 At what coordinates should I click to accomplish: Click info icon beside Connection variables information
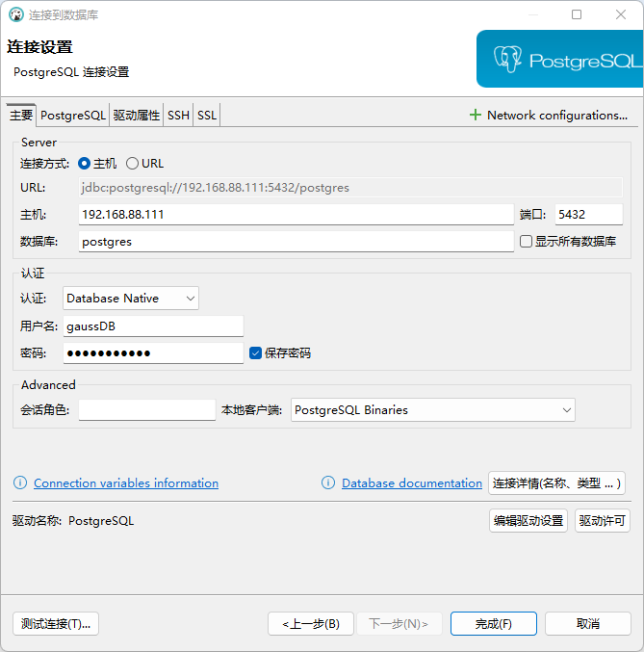[x=20, y=483]
